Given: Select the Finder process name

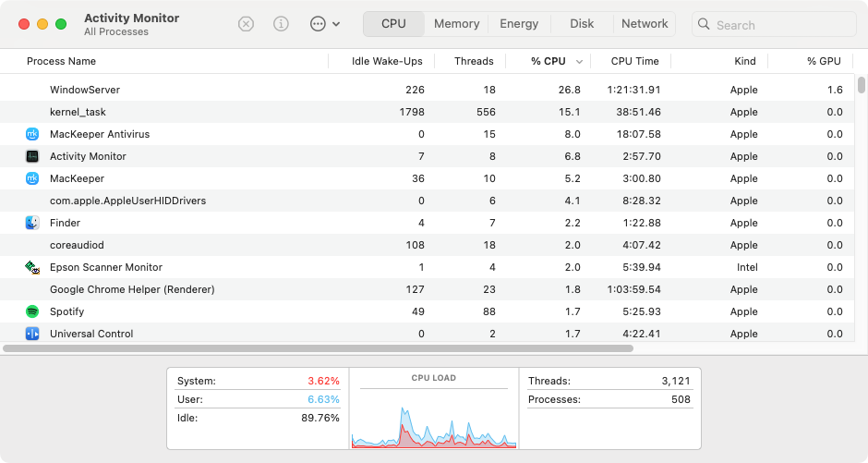Looking at the screenshot, I should click(65, 223).
